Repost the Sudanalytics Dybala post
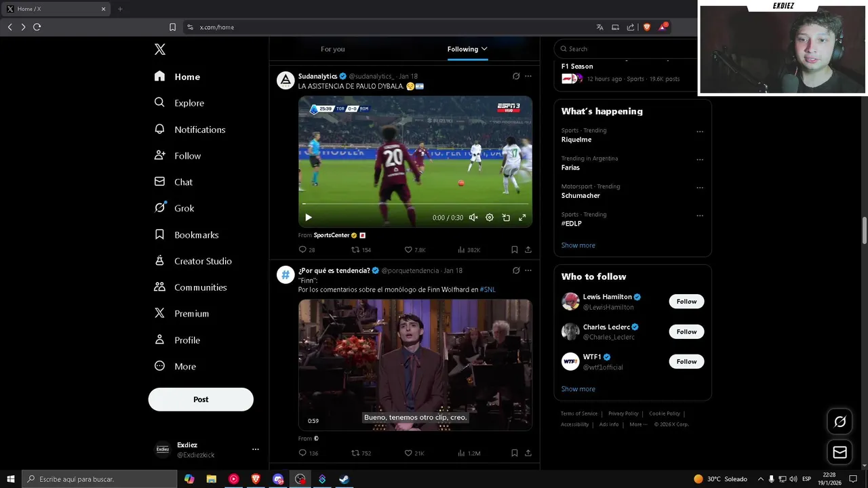The image size is (868, 488). click(x=361, y=249)
